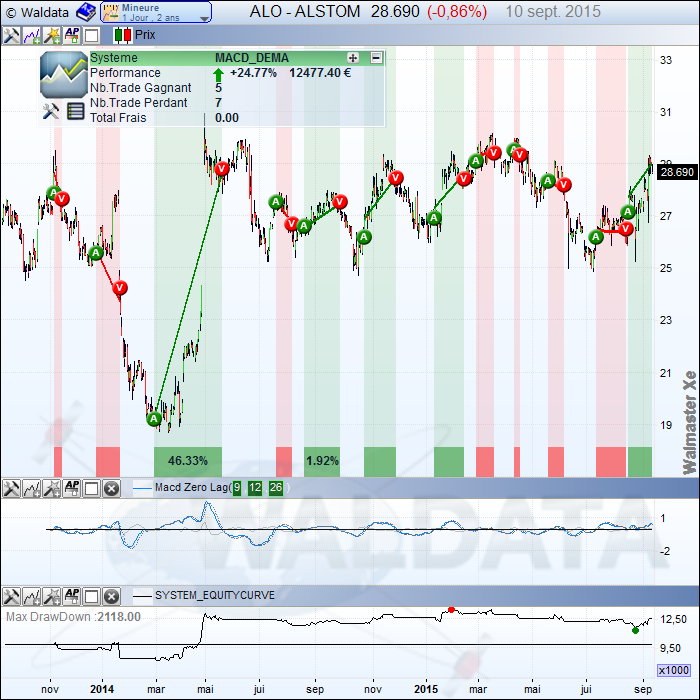The height and width of the screenshot is (700, 700).
Task: Edit the Macd parameter value 9
Action: 237,488
